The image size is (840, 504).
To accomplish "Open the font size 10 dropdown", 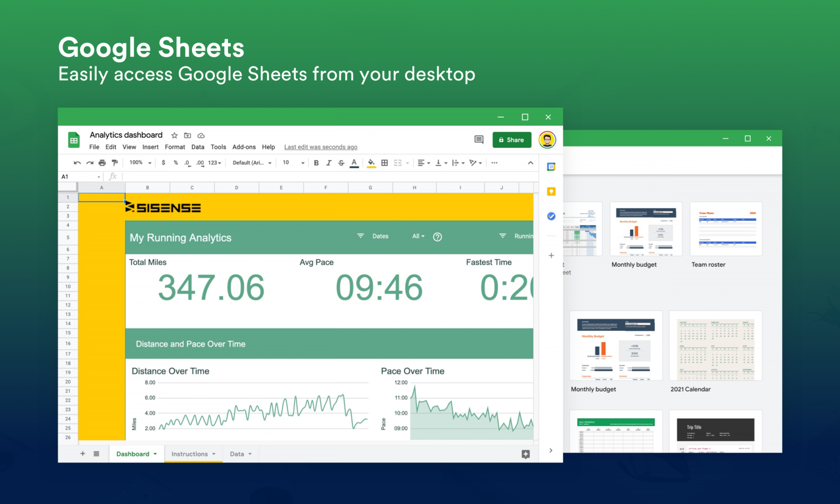I will [294, 163].
